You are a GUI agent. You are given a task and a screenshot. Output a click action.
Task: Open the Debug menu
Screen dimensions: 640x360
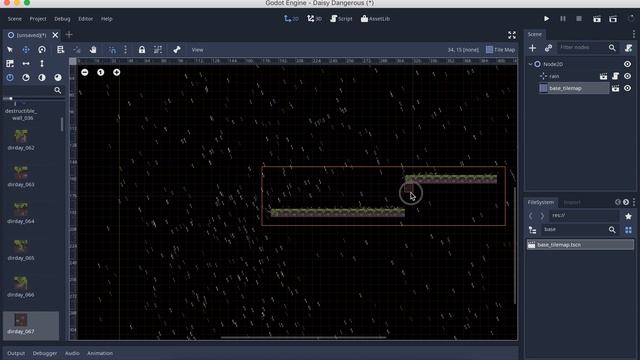coord(62,19)
